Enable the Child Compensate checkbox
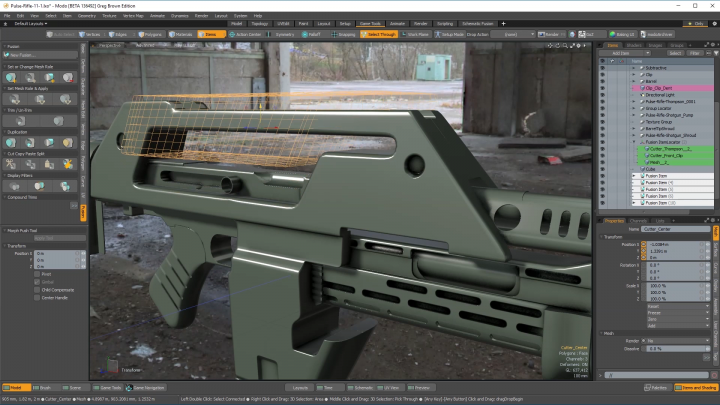Image resolution: width=720 pixels, height=405 pixels. click(x=37, y=290)
